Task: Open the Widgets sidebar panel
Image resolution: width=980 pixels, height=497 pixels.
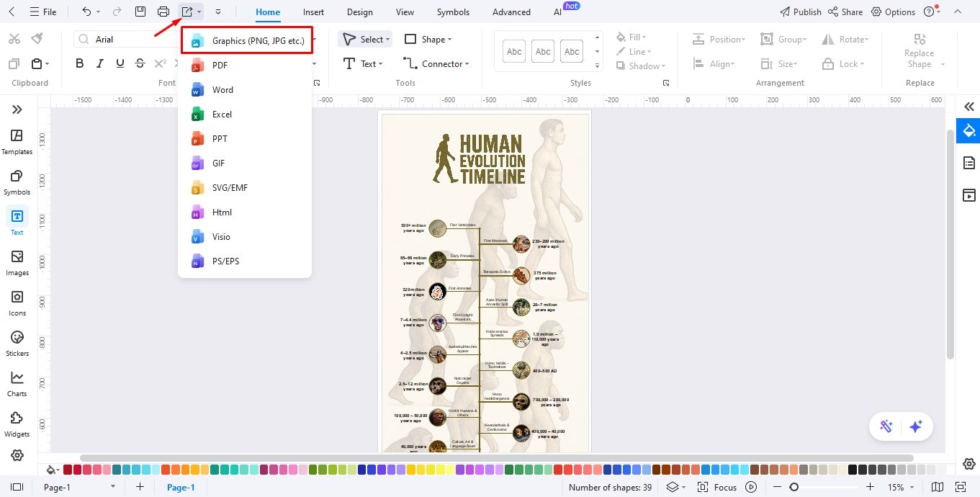Action: 17,424
